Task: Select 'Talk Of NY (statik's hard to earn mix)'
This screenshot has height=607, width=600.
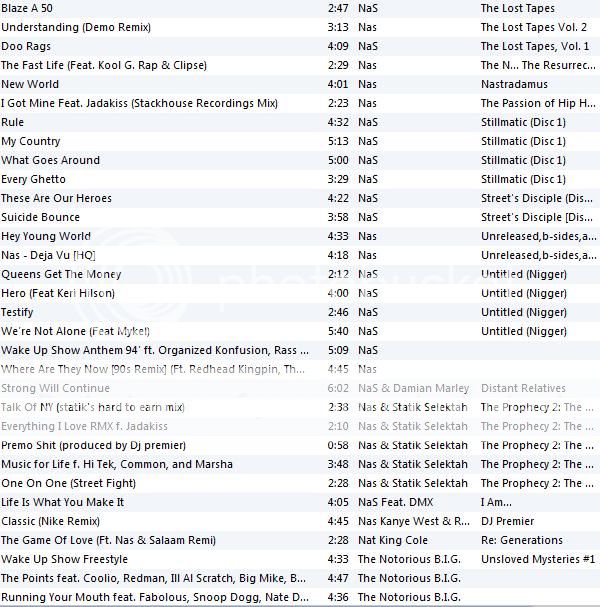Action: pyautogui.click(x=93, y=406)
